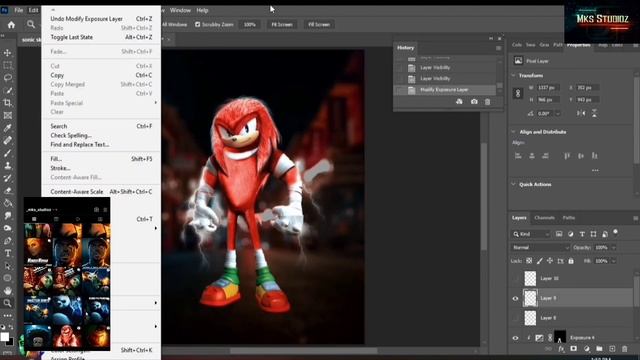Choose Copy from Edit menu
640x360 pixels.
[101, 75]
